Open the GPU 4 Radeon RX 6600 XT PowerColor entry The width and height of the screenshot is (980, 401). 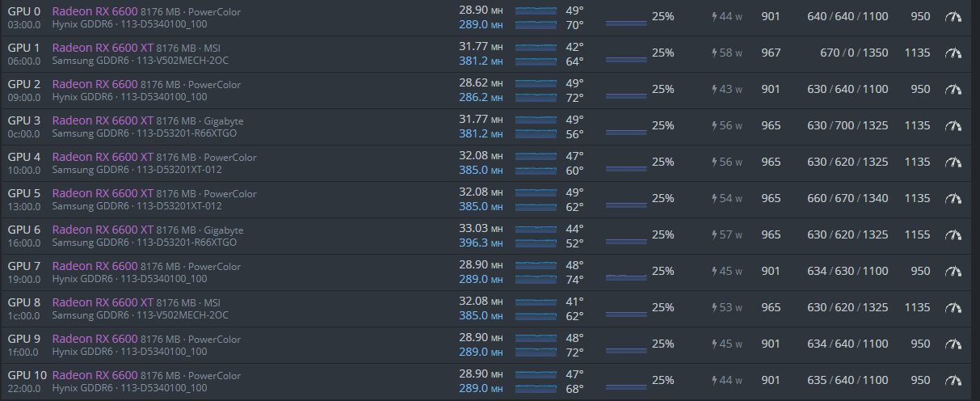(154, 156)
